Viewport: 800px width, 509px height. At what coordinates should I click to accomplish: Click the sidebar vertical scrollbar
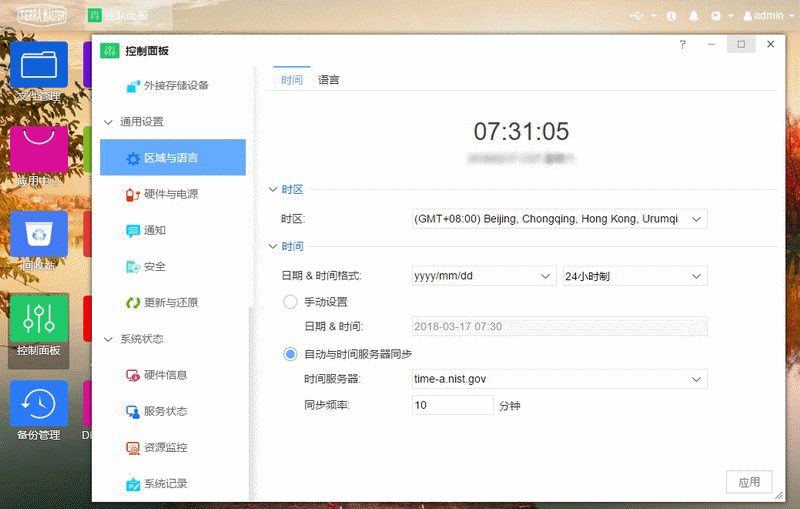[251, 403]
